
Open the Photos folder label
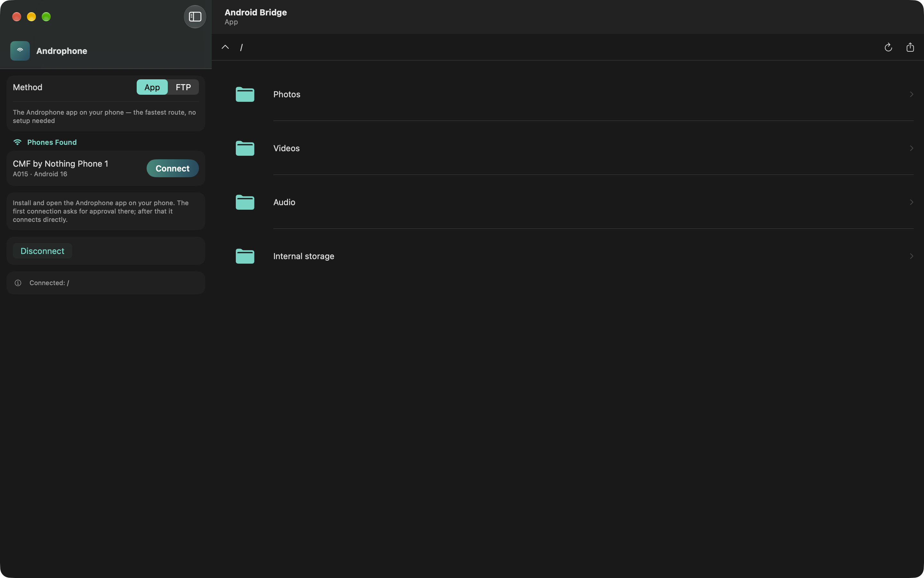[x=287, y=94]
